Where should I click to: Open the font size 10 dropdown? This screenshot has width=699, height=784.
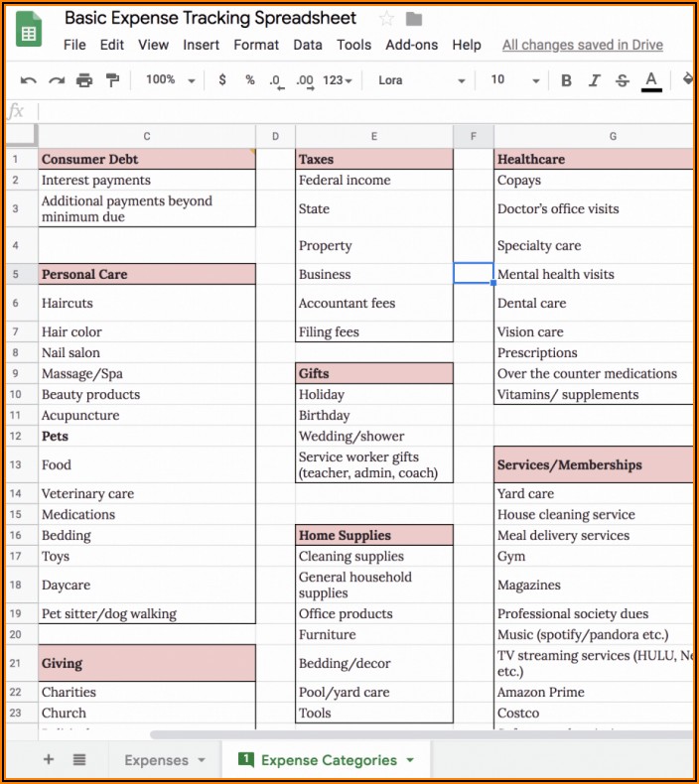coord(514,80)
